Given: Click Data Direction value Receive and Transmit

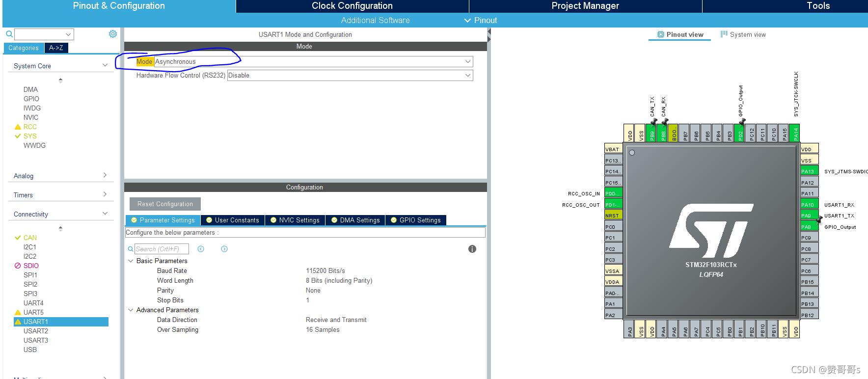Looking at the screenshot, I should [336, 320].
